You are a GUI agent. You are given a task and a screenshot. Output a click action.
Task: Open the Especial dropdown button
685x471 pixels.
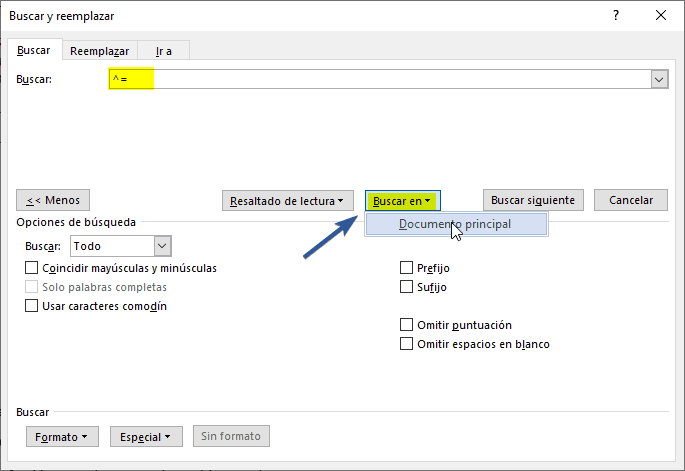pos(146,436)
